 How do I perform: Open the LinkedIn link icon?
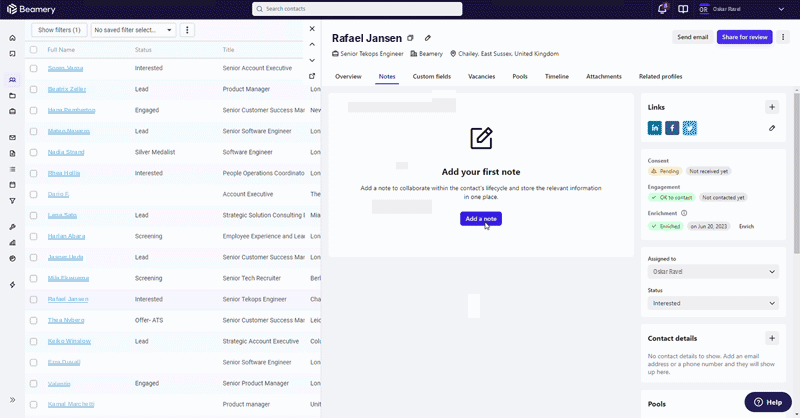click(x=655, y=128)
